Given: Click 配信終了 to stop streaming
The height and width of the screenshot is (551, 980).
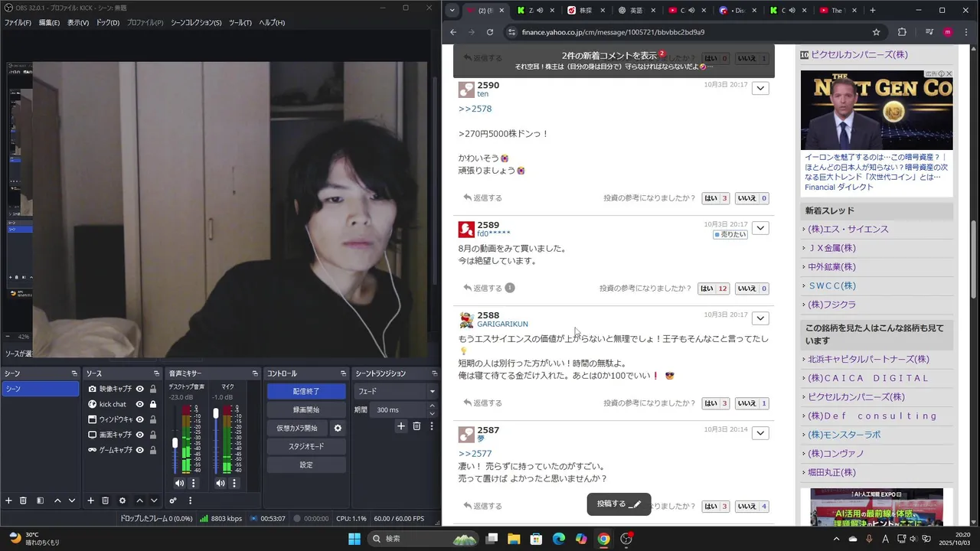Looking at the screenshot, I should click(306, 391).
